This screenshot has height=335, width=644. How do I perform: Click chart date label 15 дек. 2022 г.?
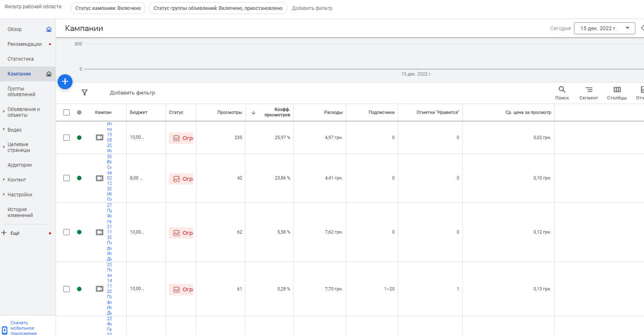pyautogui.click(x=416, y=74)
